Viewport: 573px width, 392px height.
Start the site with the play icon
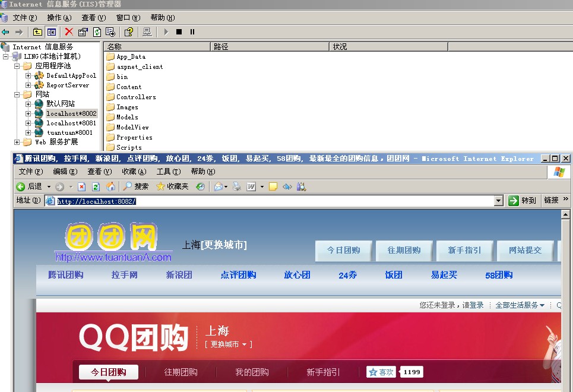coord(166,32)
